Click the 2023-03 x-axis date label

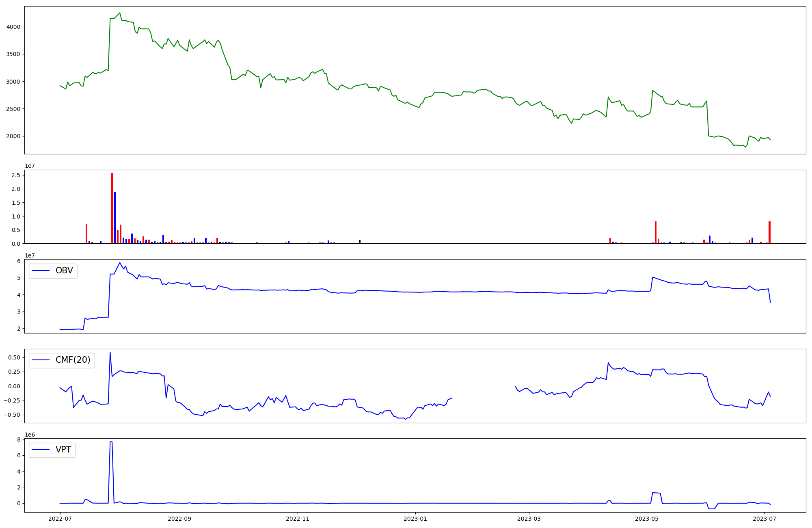529,519
